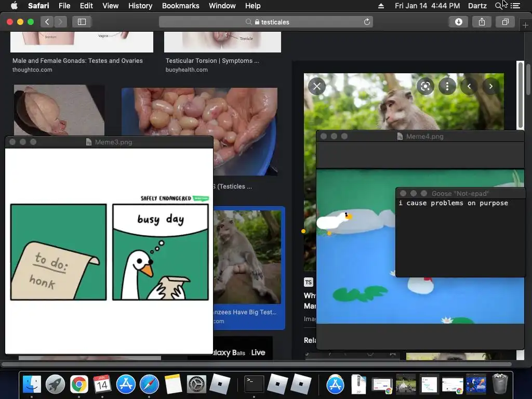Close the image preview panel with X
This screenshot has width=532, height=399.
[317, 86]
